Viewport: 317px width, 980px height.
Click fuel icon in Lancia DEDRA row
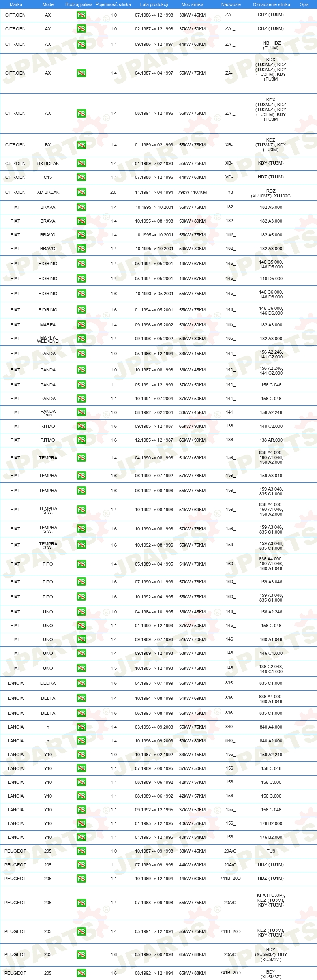pos(81,683)
